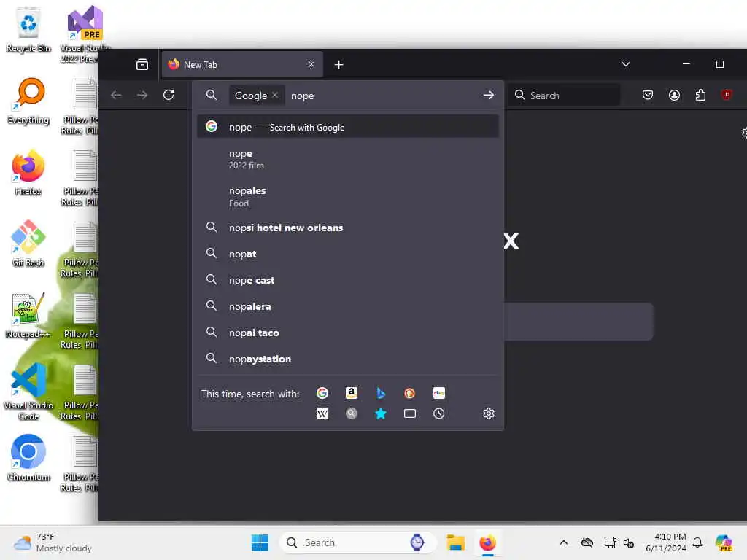
Task: Select 'nopales Food' suggestion
Action: pos(348,196)
